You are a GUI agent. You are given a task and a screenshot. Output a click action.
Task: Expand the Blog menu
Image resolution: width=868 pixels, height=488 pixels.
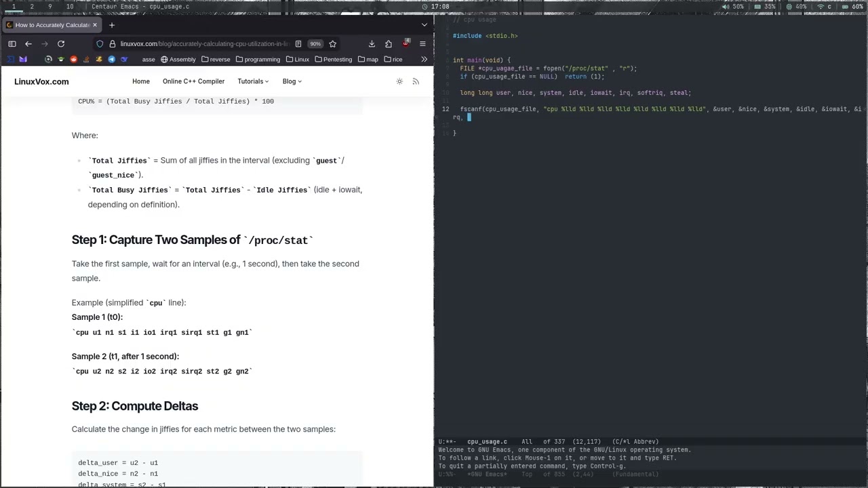click(x=292, y=81)
